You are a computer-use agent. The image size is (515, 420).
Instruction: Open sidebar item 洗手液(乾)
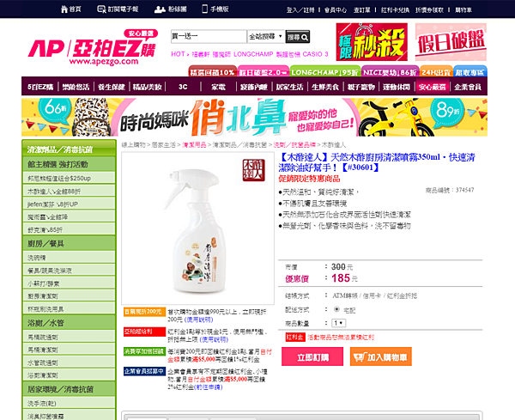coord(69,403)
